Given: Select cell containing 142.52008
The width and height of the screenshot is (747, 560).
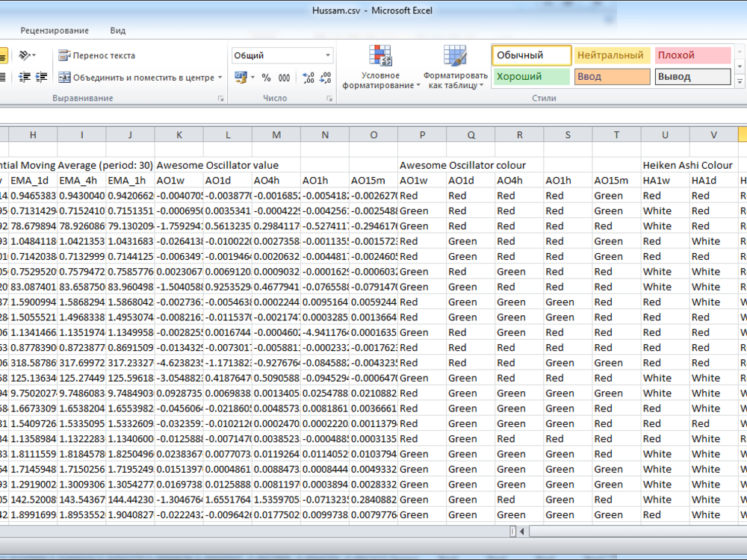Looking at the screenshot, I should pyautogui.click(x=33, y=500).
